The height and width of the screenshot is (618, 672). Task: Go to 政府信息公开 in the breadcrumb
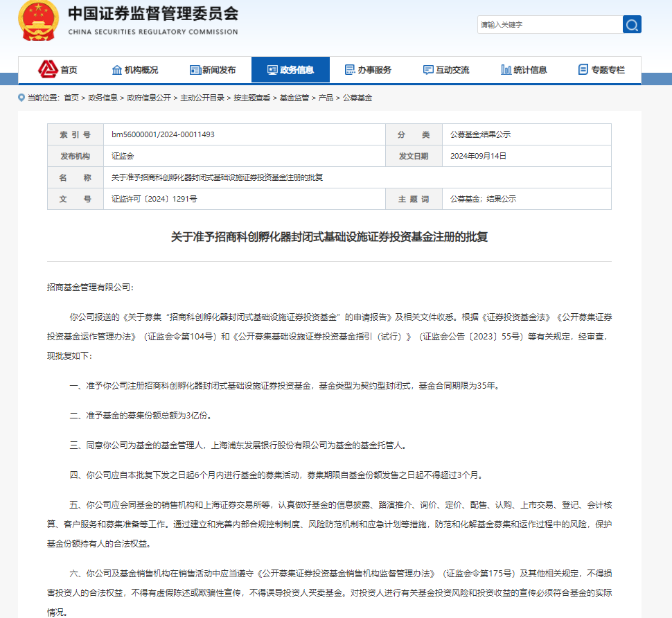pyautogui.click(x=149, y=98)
